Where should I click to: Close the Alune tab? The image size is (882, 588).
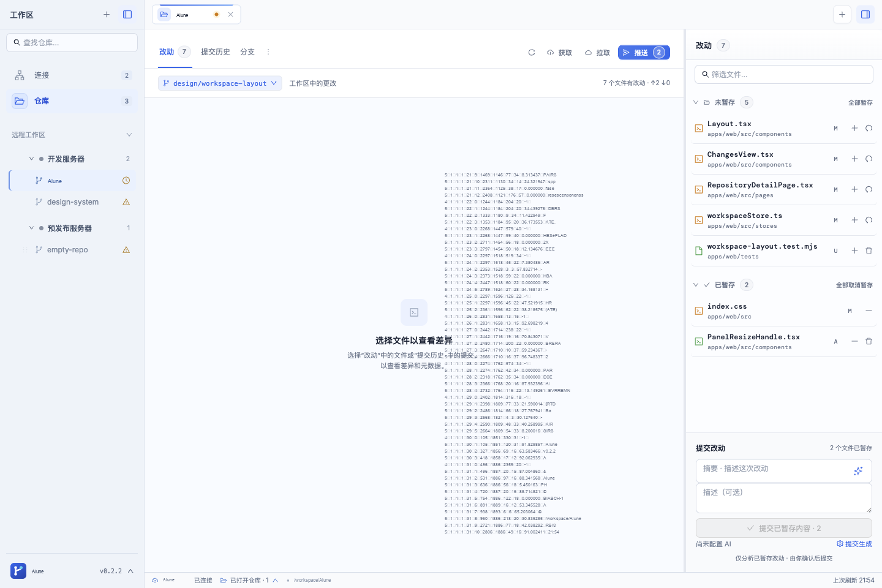point(231,15)
